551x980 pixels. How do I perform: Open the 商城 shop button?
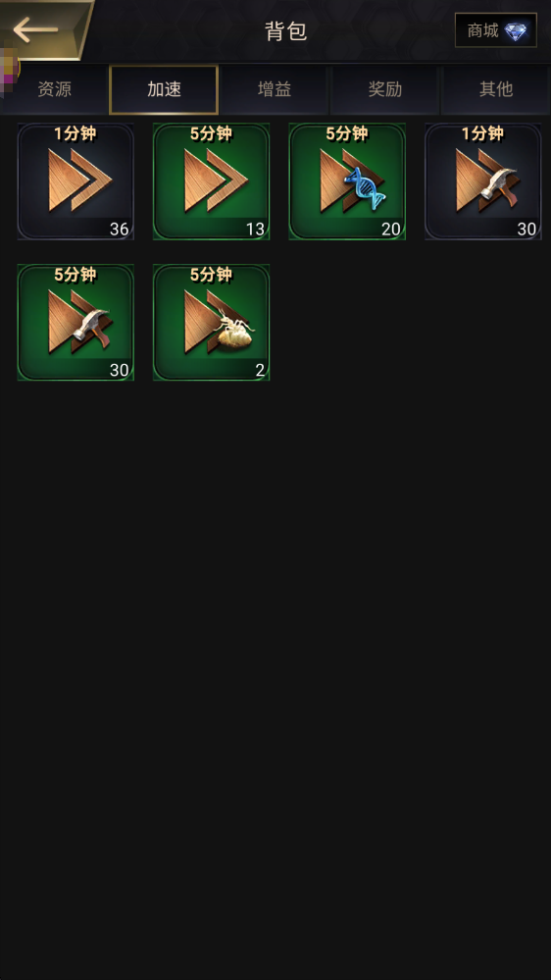tap(495, 30)
